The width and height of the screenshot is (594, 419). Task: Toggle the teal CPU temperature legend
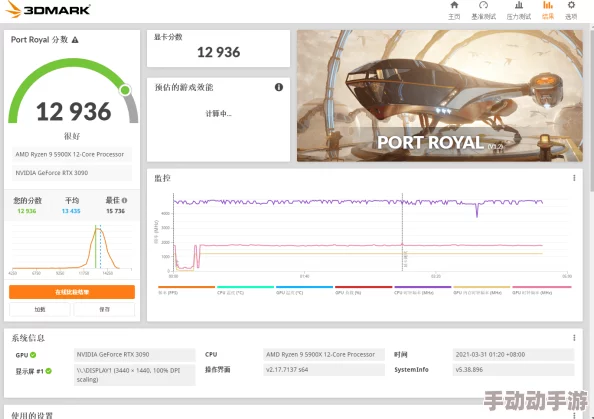click(245, 290)
